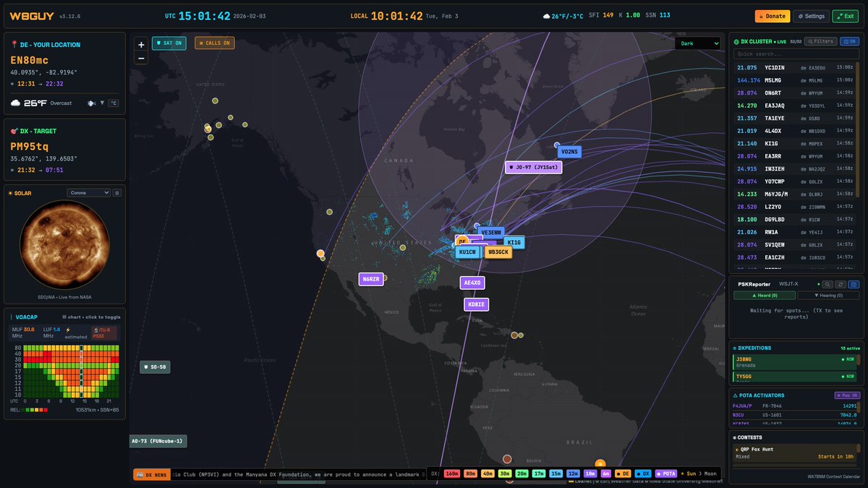Select the F4JUA/P POTA activator row
This screenshot has width=868, height=488.
pos(796,406)
